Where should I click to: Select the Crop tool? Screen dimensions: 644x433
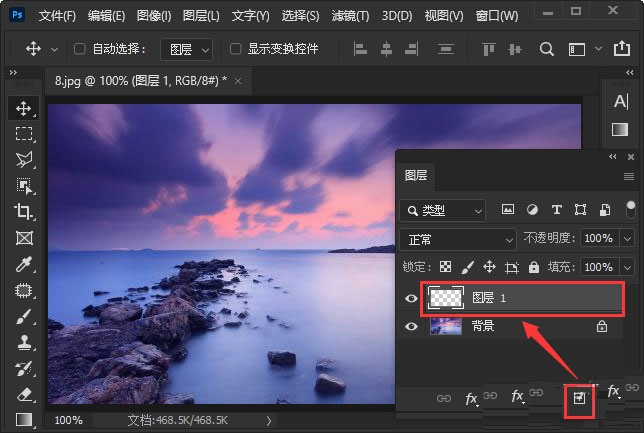(x=24, y=211)
